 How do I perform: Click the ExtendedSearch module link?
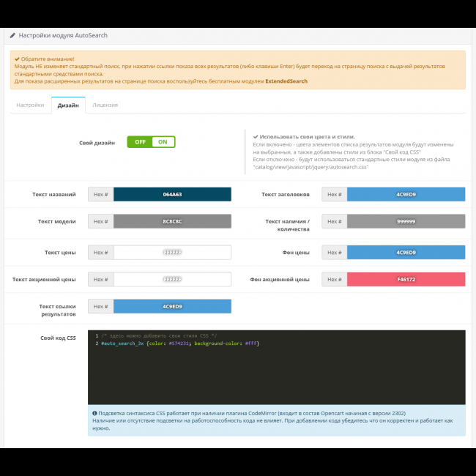(x=286, y=81)
